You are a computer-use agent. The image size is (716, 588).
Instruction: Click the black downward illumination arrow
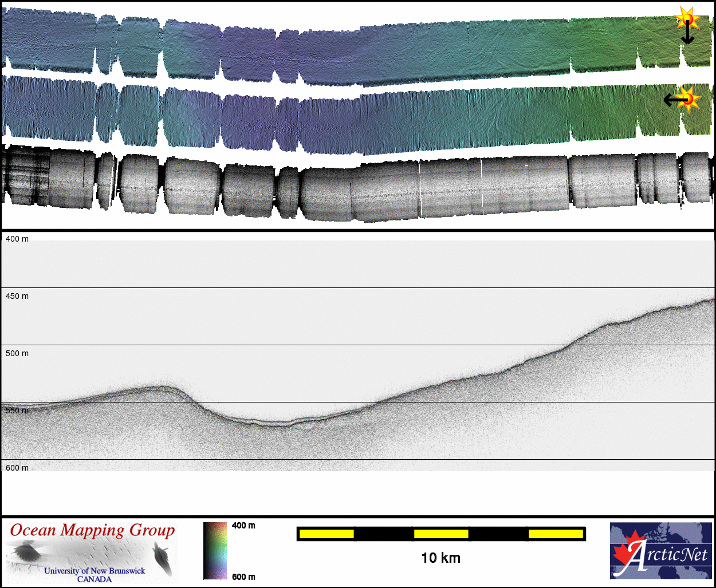click(x=687, y=35)
